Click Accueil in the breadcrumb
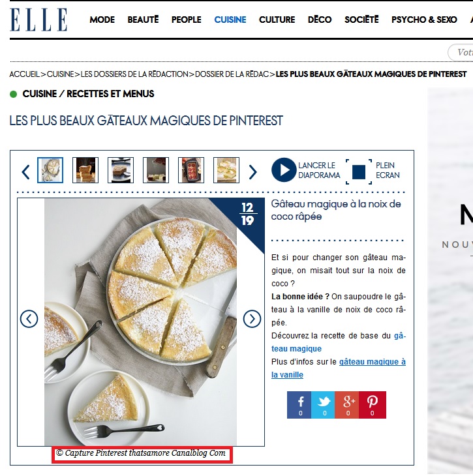473x476 pixels. 25,74
